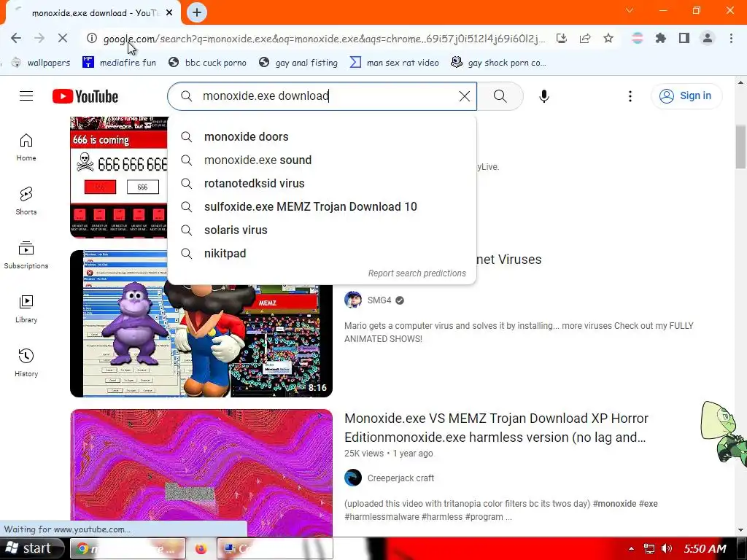Go back with the browser back arrow
This screenshot has width=747, height=560.
point(16,38)
